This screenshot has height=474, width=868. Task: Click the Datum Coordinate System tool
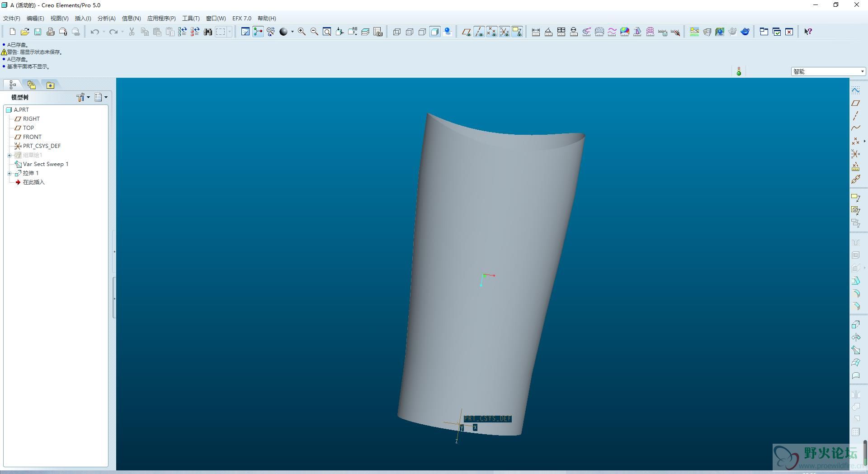coord(856,154)
